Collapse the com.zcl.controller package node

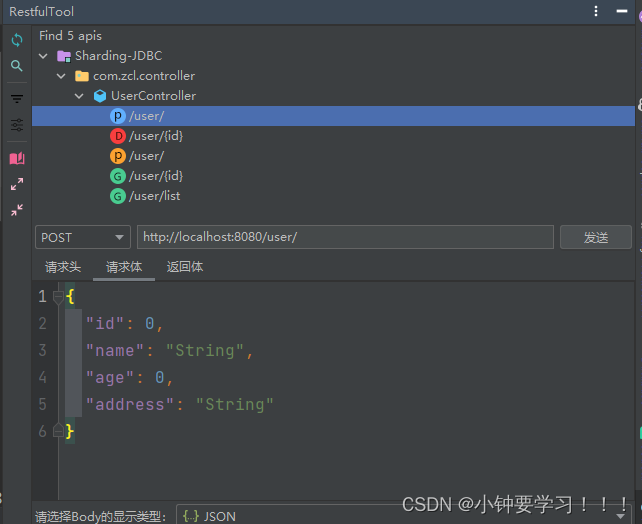tap(61, 76)
